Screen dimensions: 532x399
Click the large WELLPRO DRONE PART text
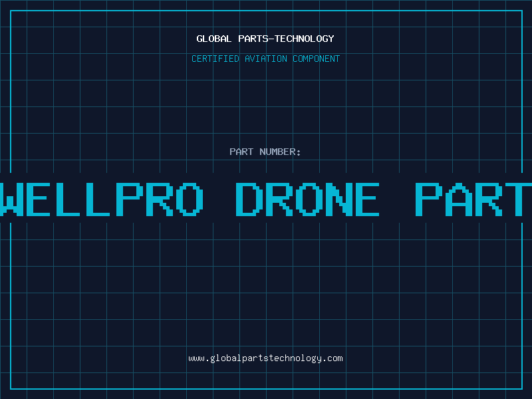point(266,199)
